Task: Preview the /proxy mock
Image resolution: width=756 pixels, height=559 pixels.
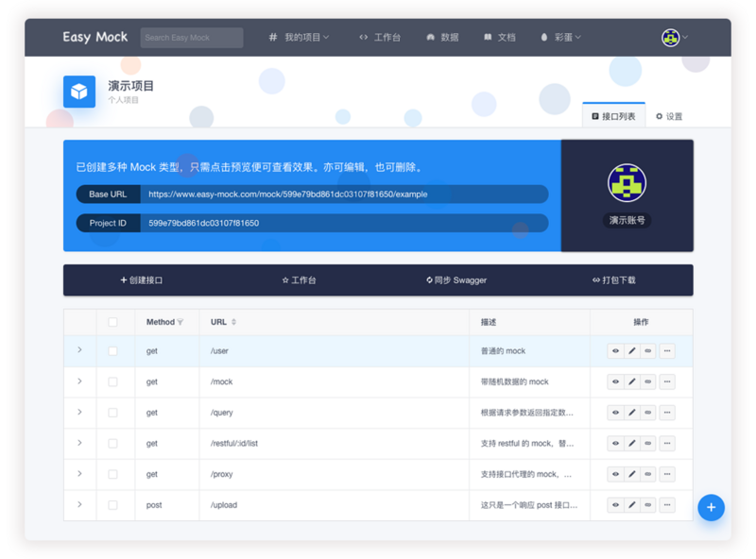Action: [x=615, y=474]
